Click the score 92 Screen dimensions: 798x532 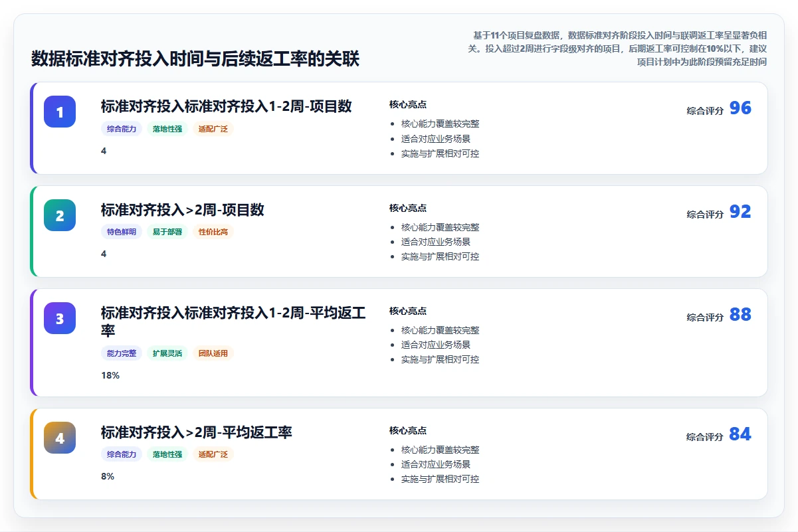[740, 212]
